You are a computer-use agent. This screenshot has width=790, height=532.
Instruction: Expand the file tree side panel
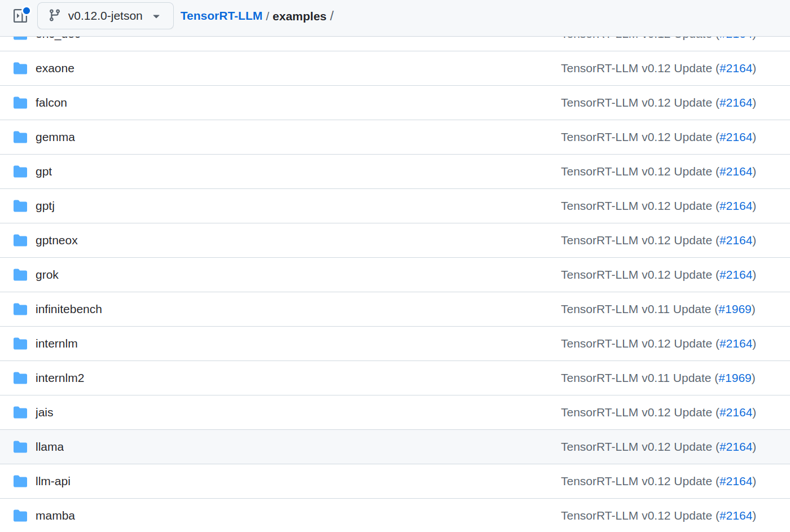click(21, 16)
